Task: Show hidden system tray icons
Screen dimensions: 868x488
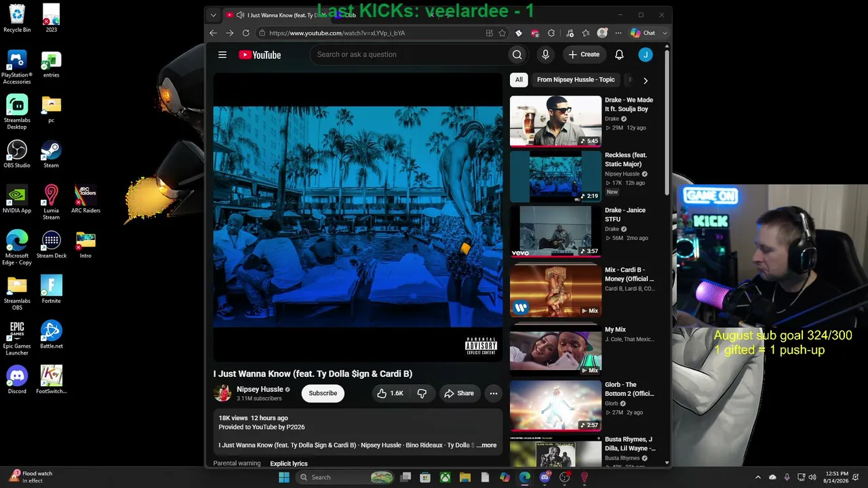Action: tap(758, 477)
